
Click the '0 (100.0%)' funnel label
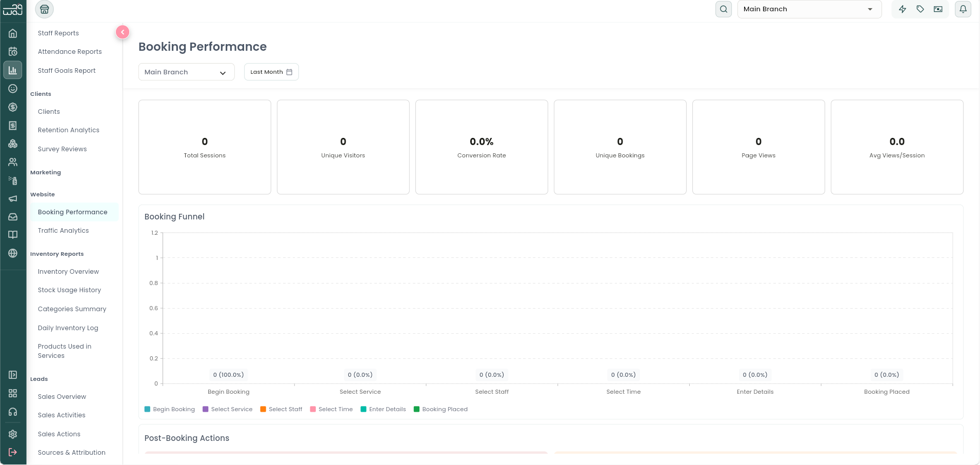pos(229,375)
